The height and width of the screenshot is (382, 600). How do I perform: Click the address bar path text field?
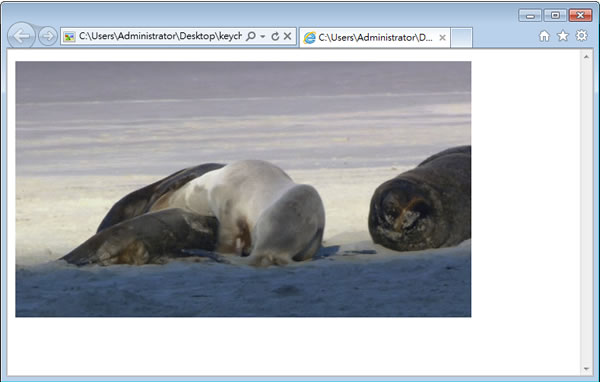click(160, 36)
